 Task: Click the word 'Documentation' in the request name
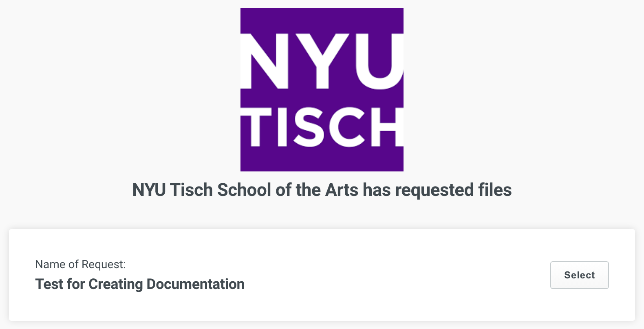tap(195, 284)
